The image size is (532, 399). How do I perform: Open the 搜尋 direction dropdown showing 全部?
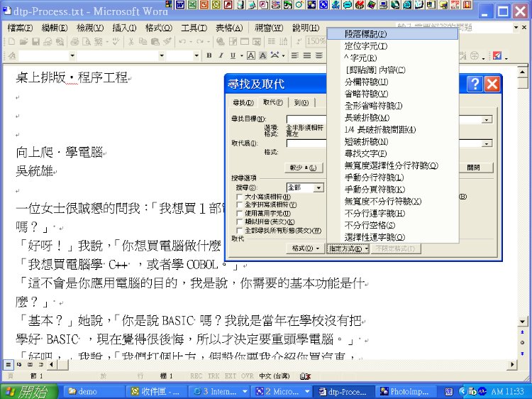[x=319, y=187]
